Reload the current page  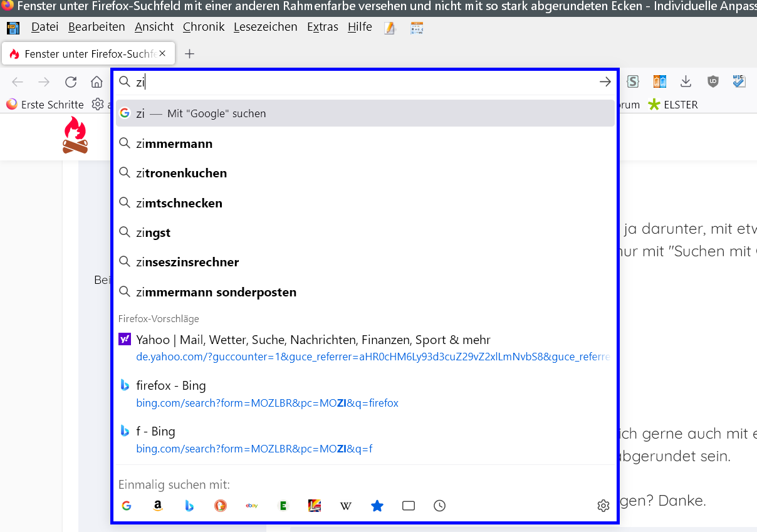pos(71,82)
